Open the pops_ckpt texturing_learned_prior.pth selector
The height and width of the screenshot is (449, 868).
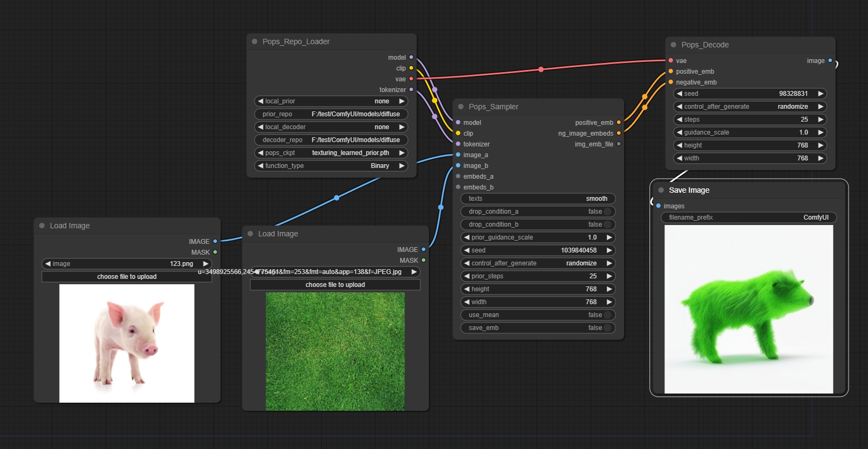(x=331, y=153)
